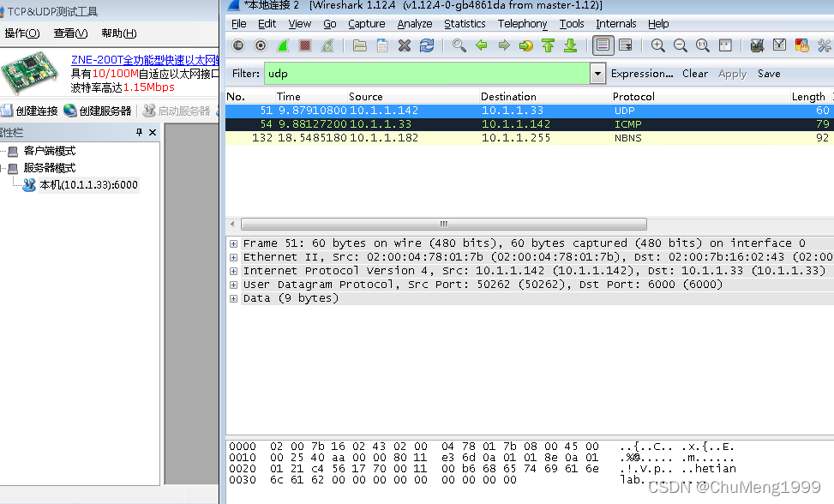Open 操作(O) menu in TCP&UDP tool
This screenshot has width=834, height=504.
[x=21, y=33]
